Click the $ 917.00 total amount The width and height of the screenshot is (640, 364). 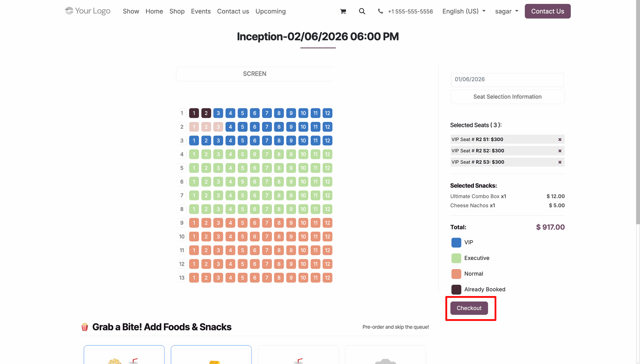(550, 227)
